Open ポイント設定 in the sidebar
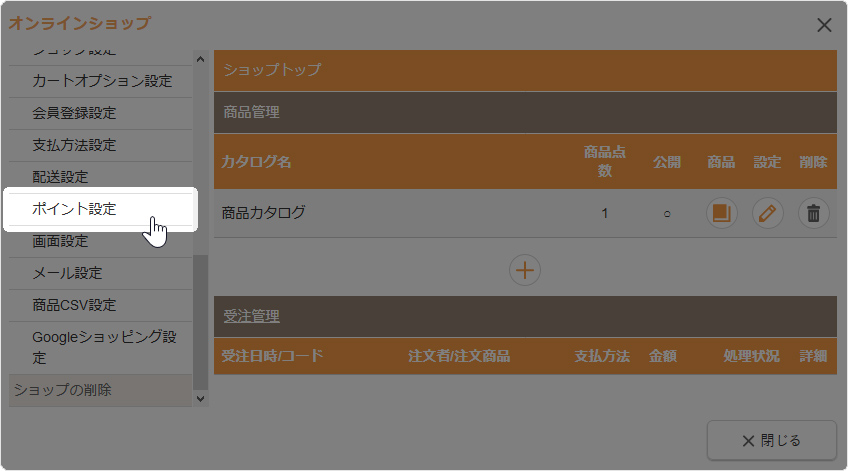Screen dimensions: 848x471 click(x=75, y=209)
